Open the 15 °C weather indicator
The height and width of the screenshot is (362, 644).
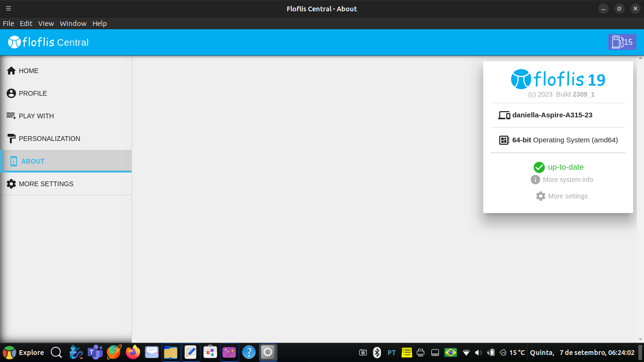(x=512, y=353)
